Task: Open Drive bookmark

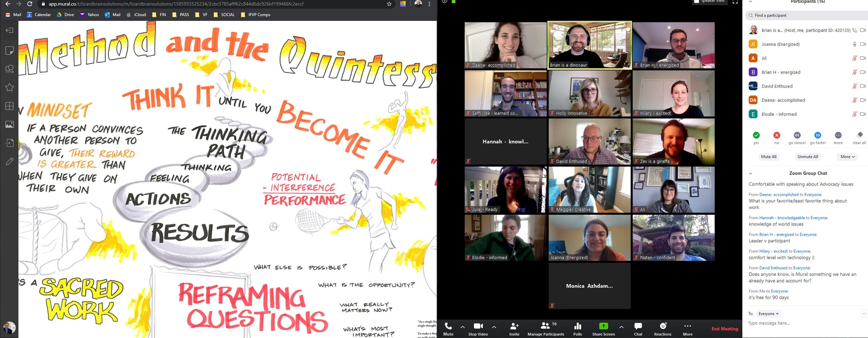Action: pyautogui.click(x=65, y=15)
